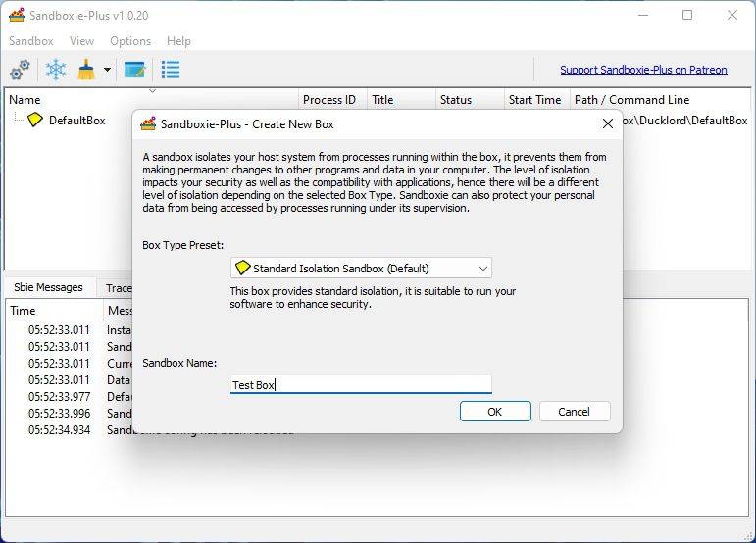This screenshot has width=756, height=543.
Task: Maximize the Sandboxie-Plus main window
Action: point(687,15)
